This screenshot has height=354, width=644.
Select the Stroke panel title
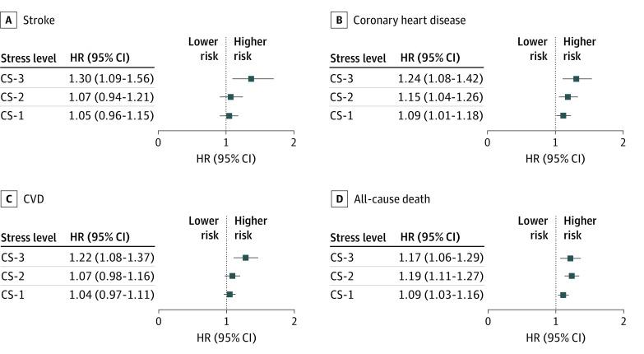[x=38, y=15]
